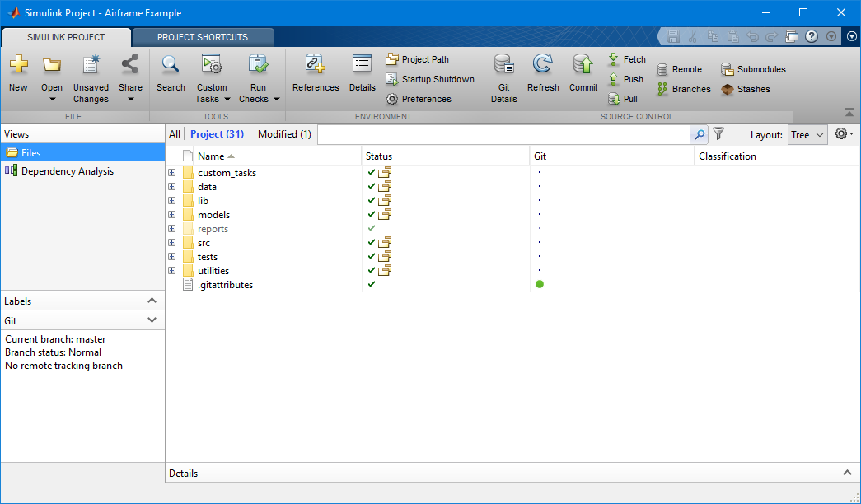Image resolution: width=861 pixels, height=504 pixels.
Task: Open the Layout Tree dropdown
Action: coord(807,135)
